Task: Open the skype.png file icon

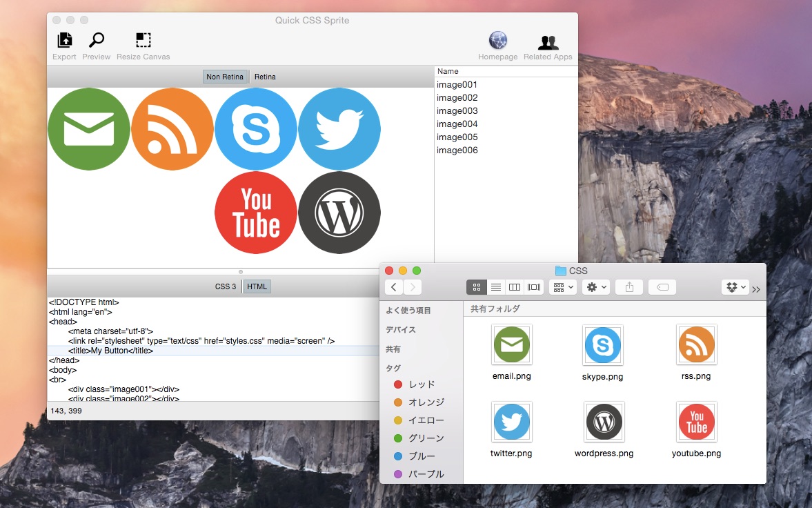Action: coord(603,344)
